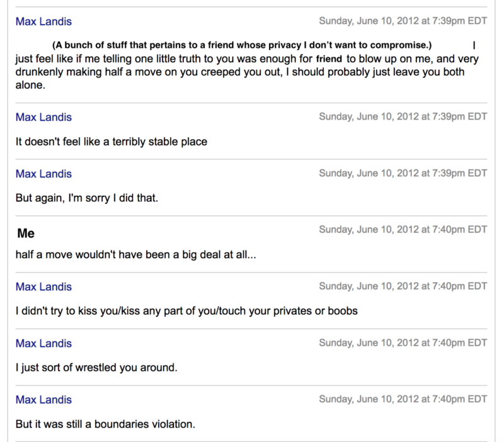
Task: Click the "I didn't try to kiss you" message
Action: [x=186, y=311]
